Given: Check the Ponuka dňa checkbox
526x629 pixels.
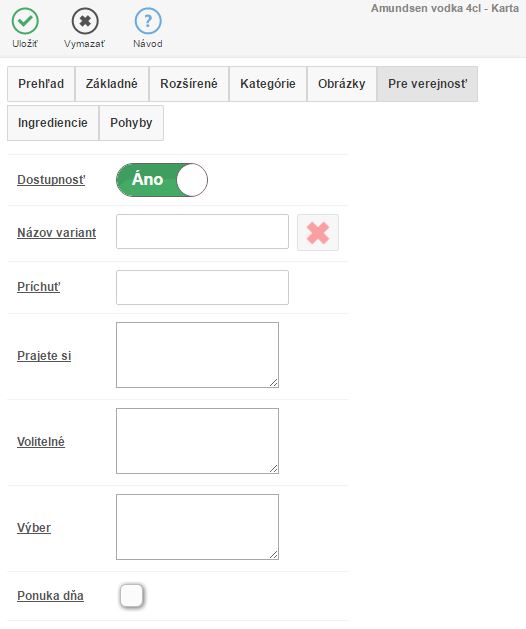Looking at the screenshot, I should [131, 596].
